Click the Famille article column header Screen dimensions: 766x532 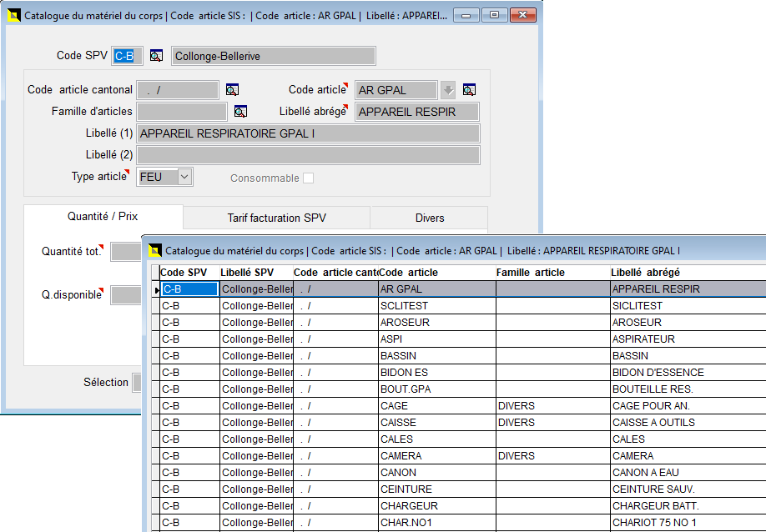530,273
